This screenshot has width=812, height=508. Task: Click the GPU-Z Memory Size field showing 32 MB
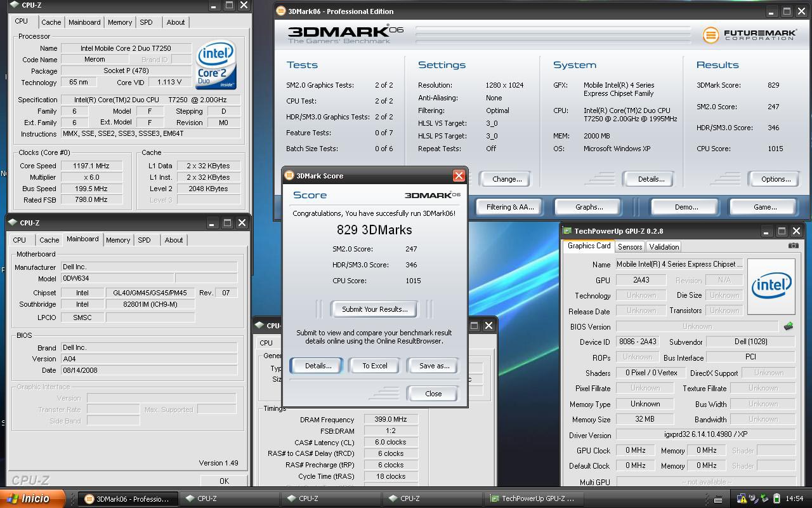645,419
